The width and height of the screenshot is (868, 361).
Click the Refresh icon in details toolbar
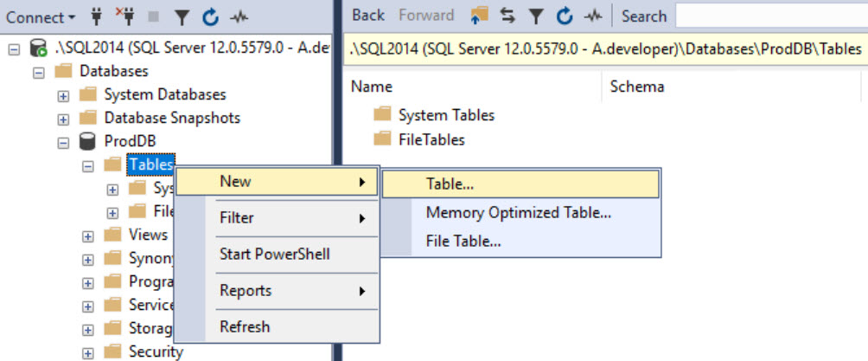point(564,16)
